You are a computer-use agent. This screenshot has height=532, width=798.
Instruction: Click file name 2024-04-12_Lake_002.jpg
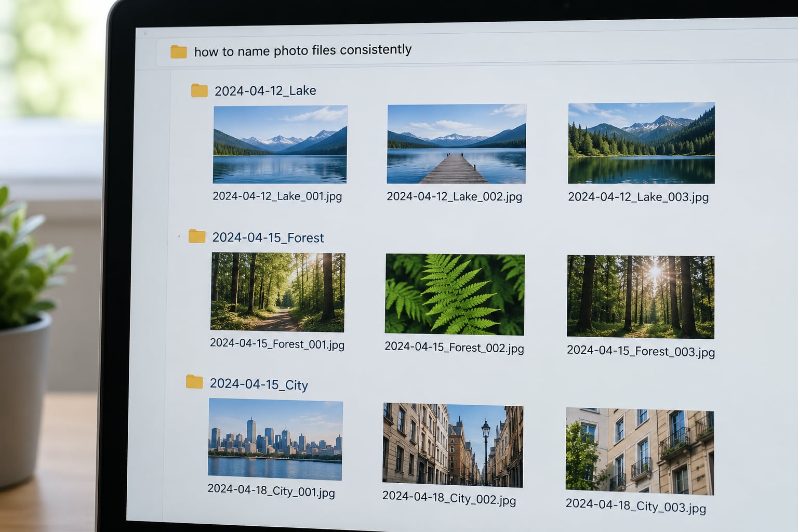(454, 196)
